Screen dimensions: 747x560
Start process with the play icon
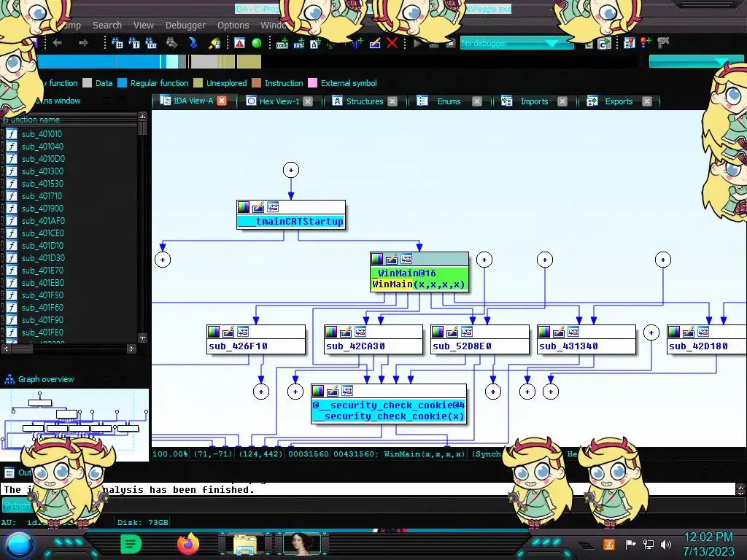click(x=418, y=44)
